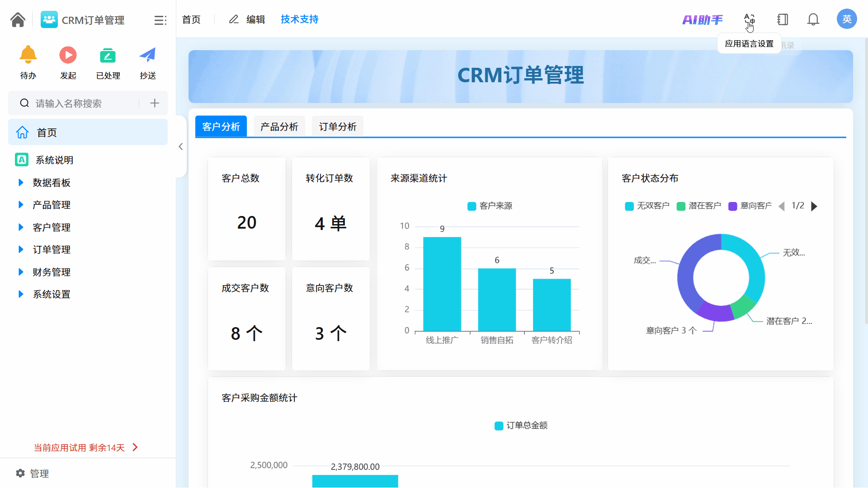Open the address book icon
Viewport: 868px width, 488px height.
[783, 20]
